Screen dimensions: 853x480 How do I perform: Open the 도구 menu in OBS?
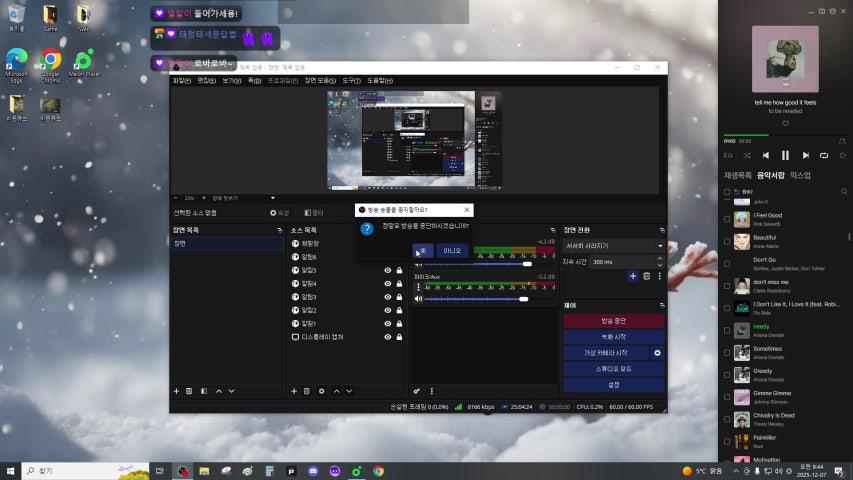click(x=351, y=80)
